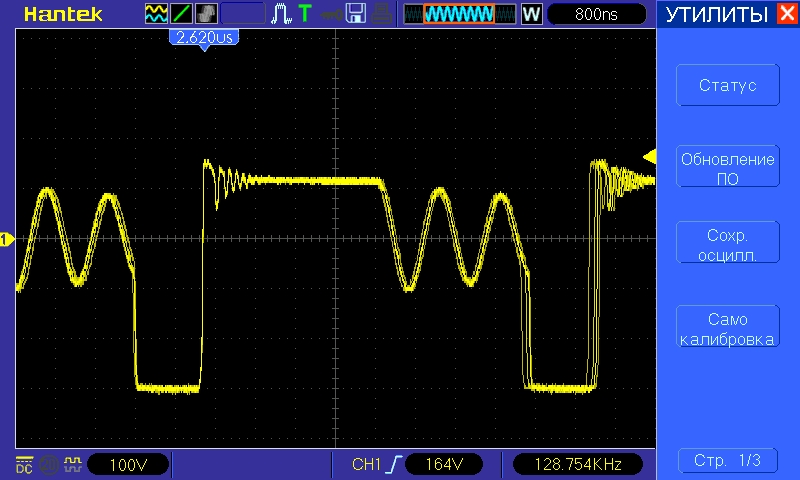Click the floppy disk save icon
This screenshot has height=480, width=800.
point(354,14)
